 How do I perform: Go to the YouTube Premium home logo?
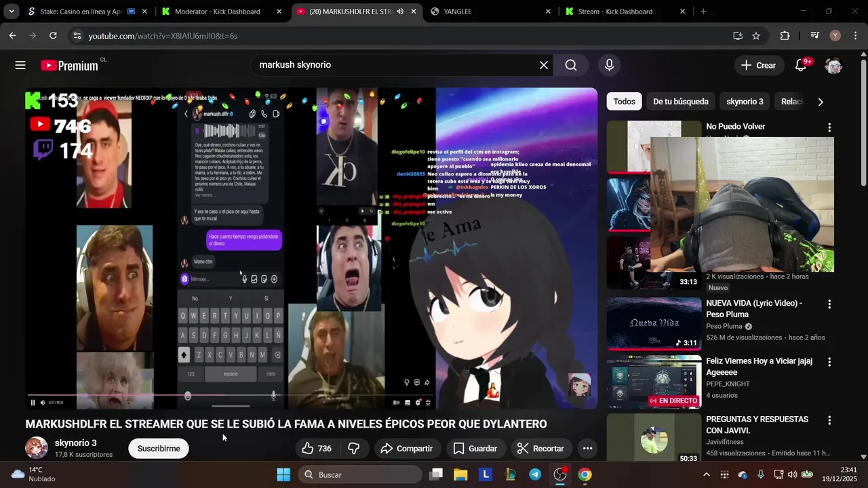(69, 66)
